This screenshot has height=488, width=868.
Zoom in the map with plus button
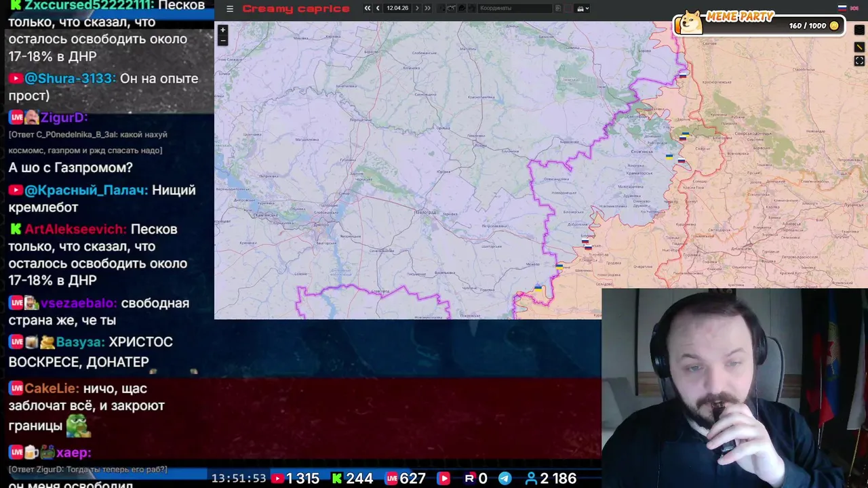pyautogui.click(x=222, y=30)
